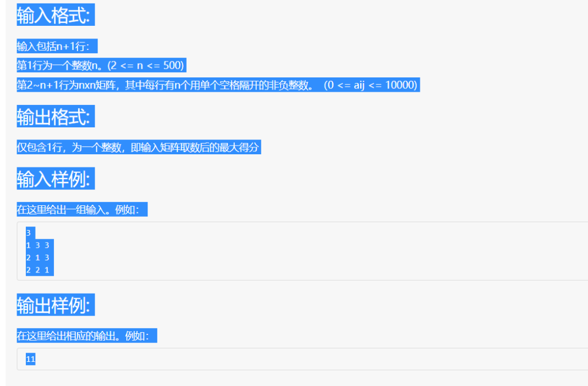The image size is (588, 386).
Task: Click the constraint (2 <= n <= 500)
Action: [146, 65]
